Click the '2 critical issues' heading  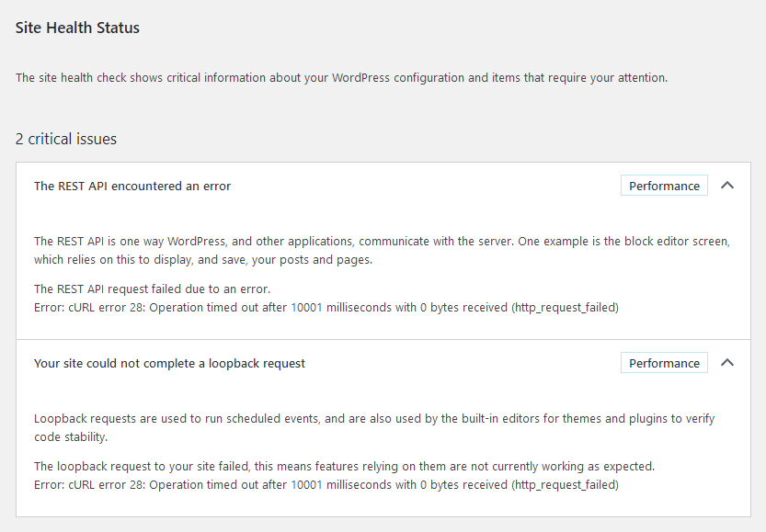click(66, 139)
